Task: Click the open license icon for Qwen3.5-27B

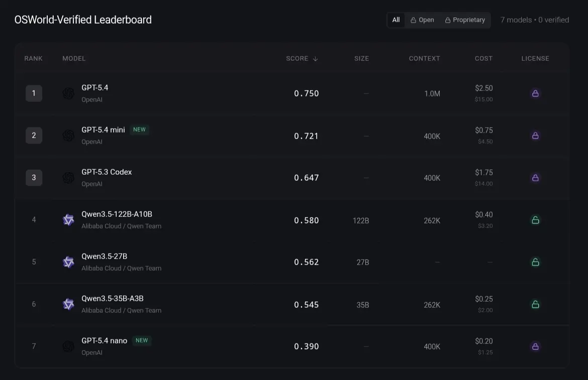Action: coord(535,262)
